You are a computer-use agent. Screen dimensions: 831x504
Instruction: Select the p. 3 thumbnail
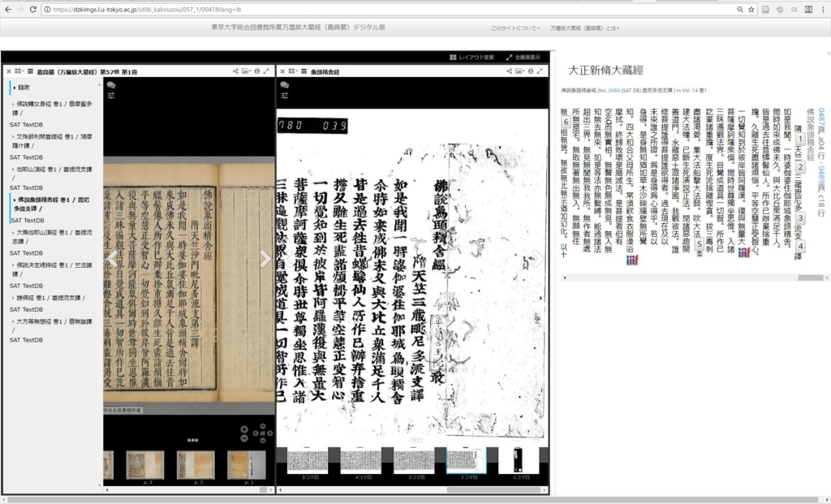pos(145,465)
